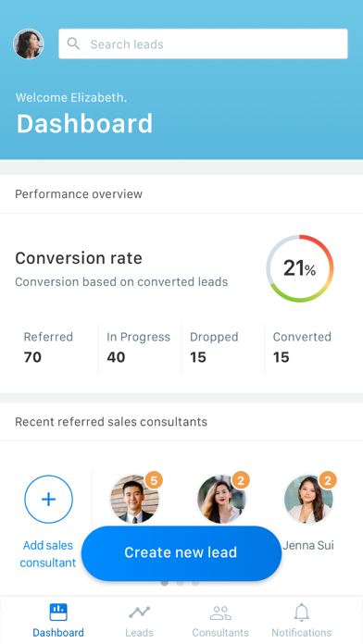
Task: Select the male consultant's photo
Action: [134, 499]
